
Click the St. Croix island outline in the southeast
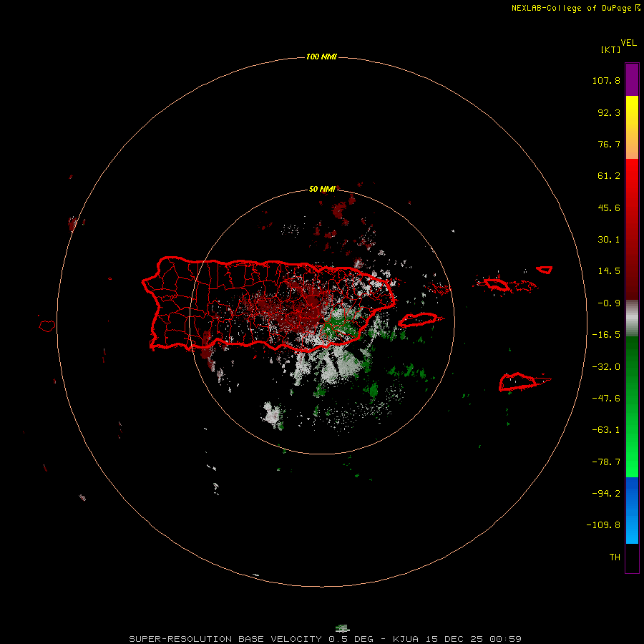(518, 382)
